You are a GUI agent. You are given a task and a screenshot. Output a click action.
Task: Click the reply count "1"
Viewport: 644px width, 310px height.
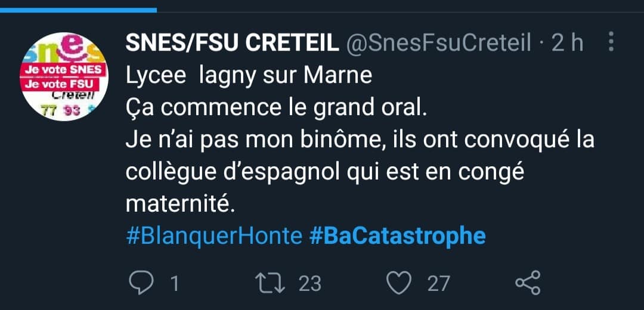pos(175,283)
